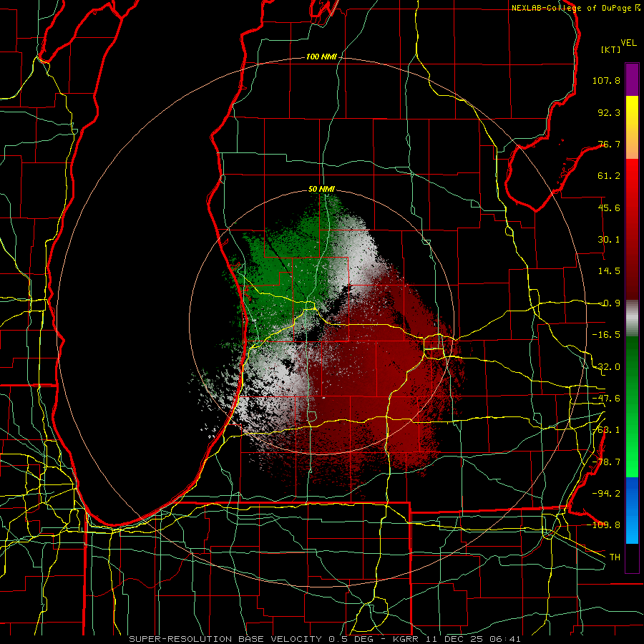
Task: Click the [KT] units label
Action: 610,49
